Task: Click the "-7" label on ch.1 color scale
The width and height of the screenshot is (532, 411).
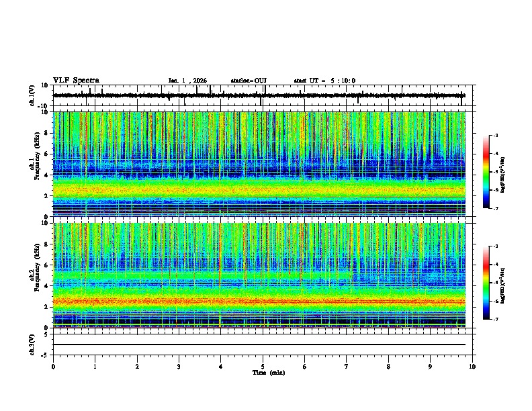Action: coord(496,208)
